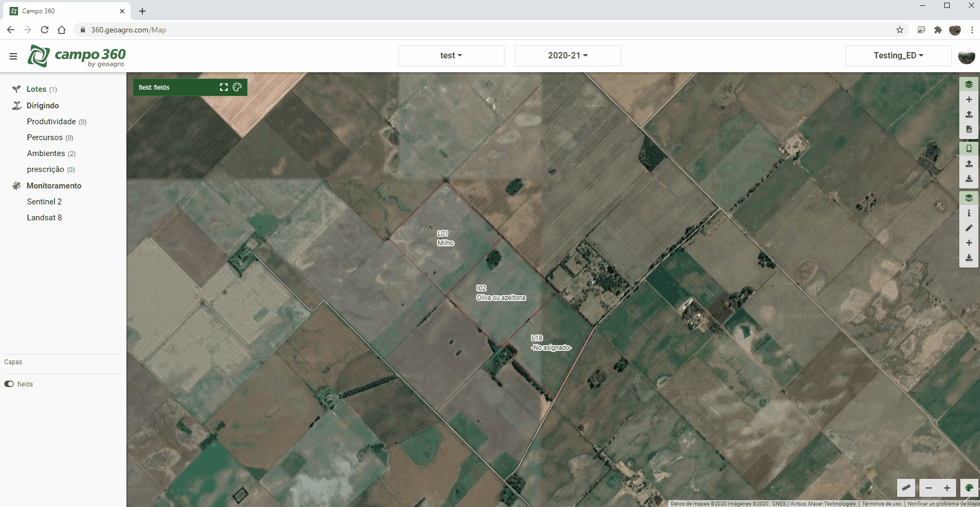Viewport: 980px width, 507px height.
Task: Open prescrição (0) item
Action: tap(51, 169)
